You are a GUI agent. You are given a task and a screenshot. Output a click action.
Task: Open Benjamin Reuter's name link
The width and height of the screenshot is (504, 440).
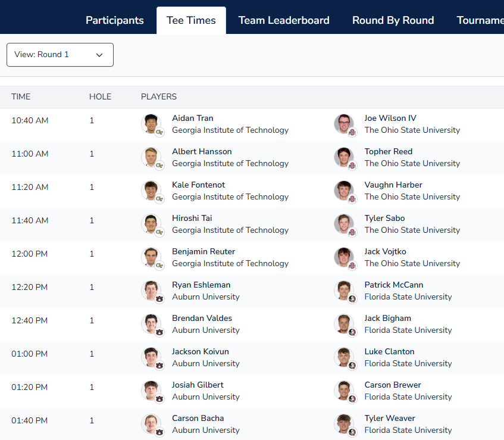(x=204, y=251)
